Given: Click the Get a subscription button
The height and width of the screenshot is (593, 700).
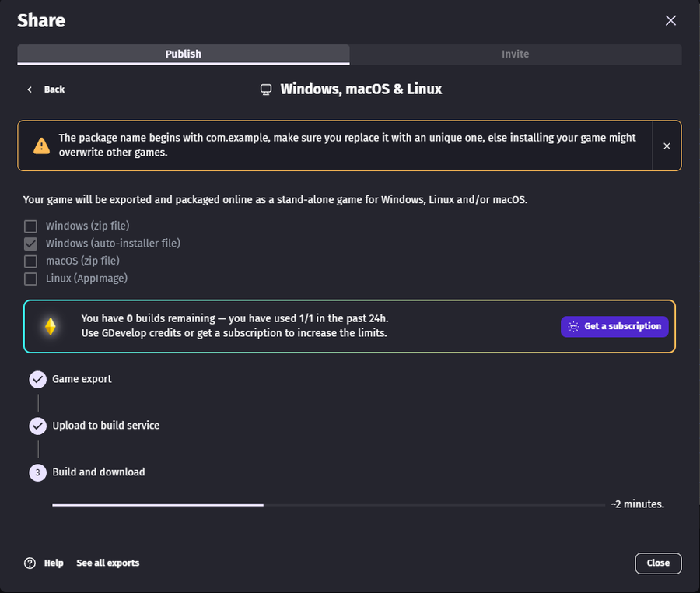Looking at the screenshot, I should point(614,326).
